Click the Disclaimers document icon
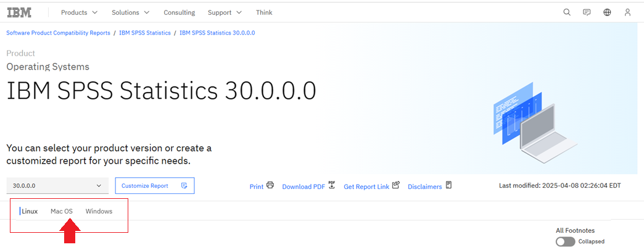 pyautogui.click(x=448, y=185)
